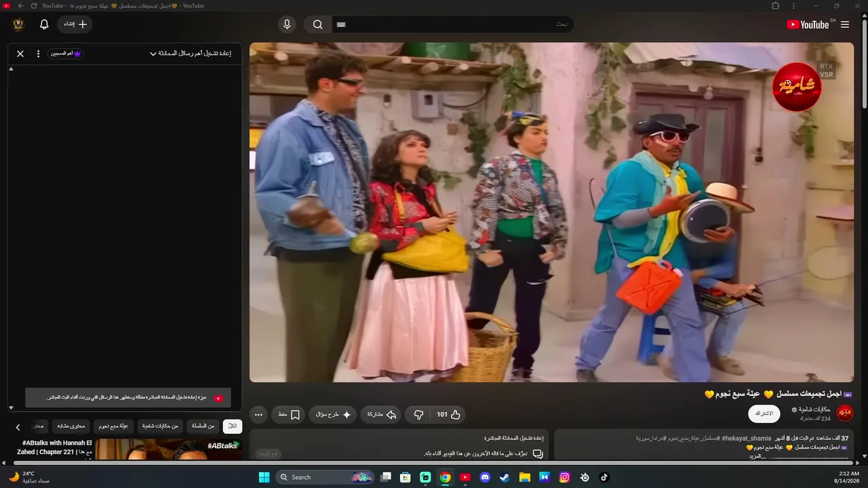Screen dimensions: 868x488
Task: Open the YouTube app on the taskbar
Action: 465,477
